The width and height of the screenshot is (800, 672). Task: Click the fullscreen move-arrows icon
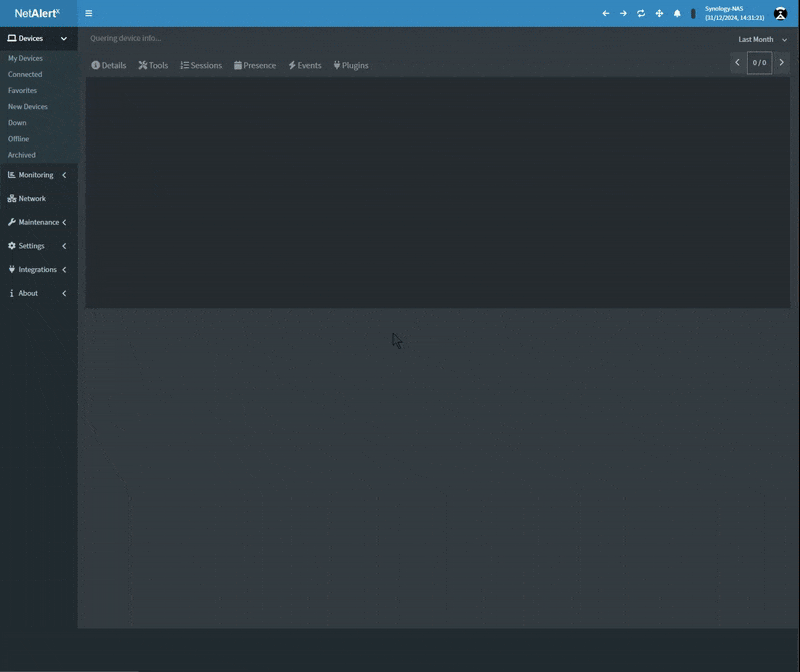click(659, 13)
